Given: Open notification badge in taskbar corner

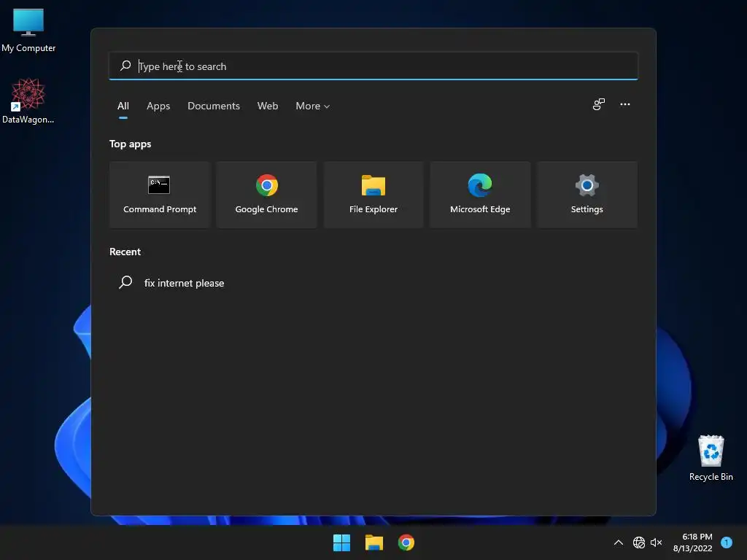Looking at the screenshot, I should (727, 542).
